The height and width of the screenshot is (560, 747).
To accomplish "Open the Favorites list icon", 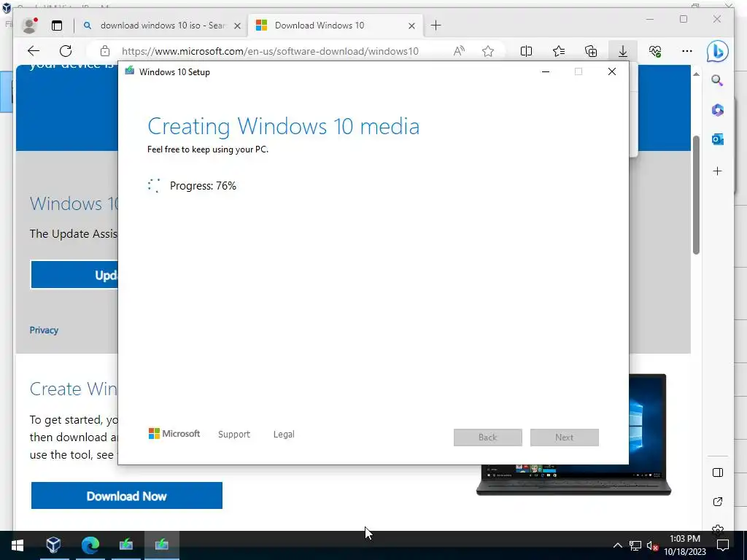I will coord(558,51).
